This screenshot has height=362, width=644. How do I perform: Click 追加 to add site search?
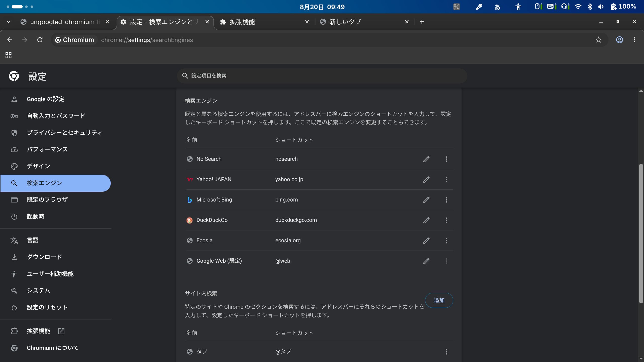pyautogui.click(x=439, y=300)
